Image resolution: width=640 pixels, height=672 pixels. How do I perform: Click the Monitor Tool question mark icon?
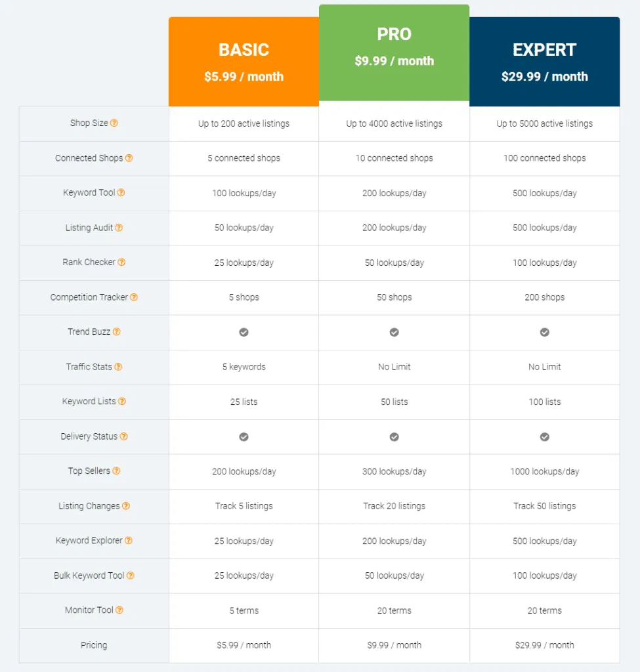pos(119,610)
